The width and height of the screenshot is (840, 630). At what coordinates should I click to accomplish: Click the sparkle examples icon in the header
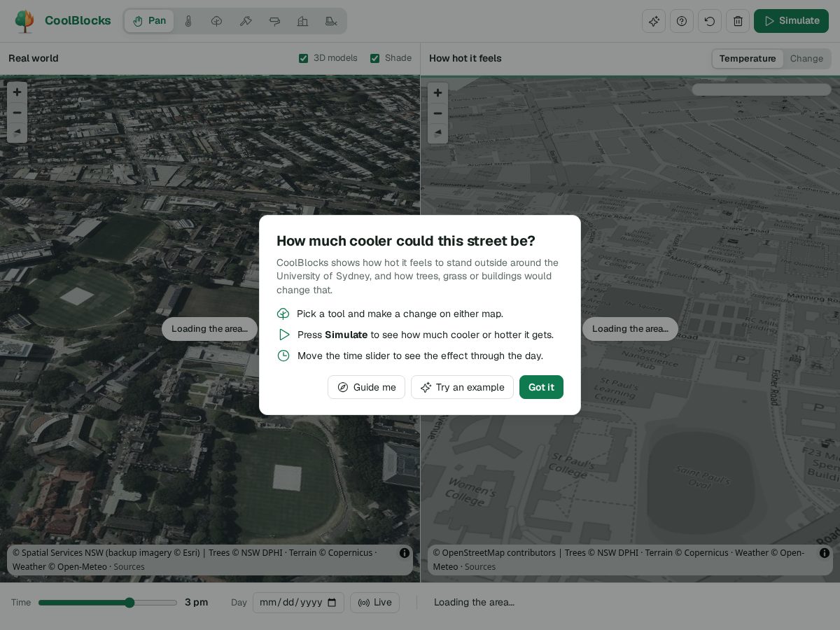click(x=654, y=21)
